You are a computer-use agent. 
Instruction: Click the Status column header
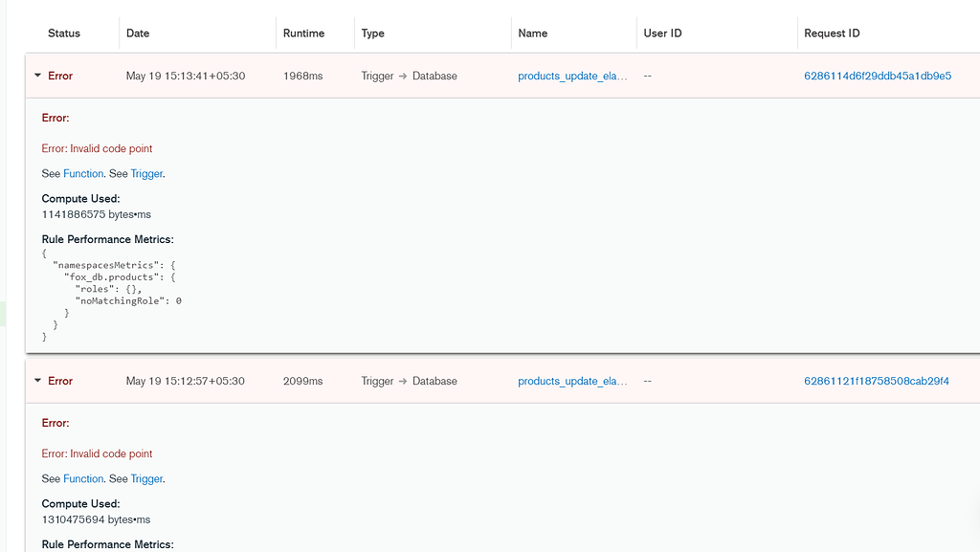click(x=64, y=33)
